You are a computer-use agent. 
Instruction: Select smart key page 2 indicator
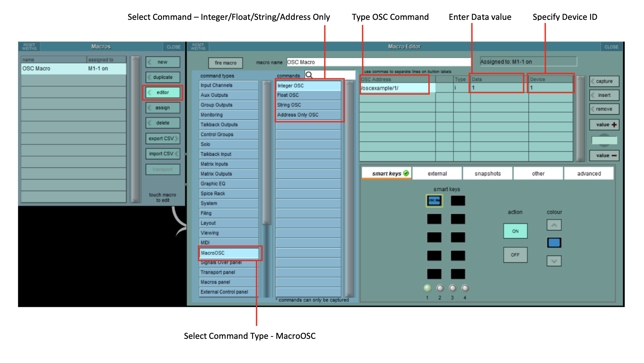(x=440, y=288)
